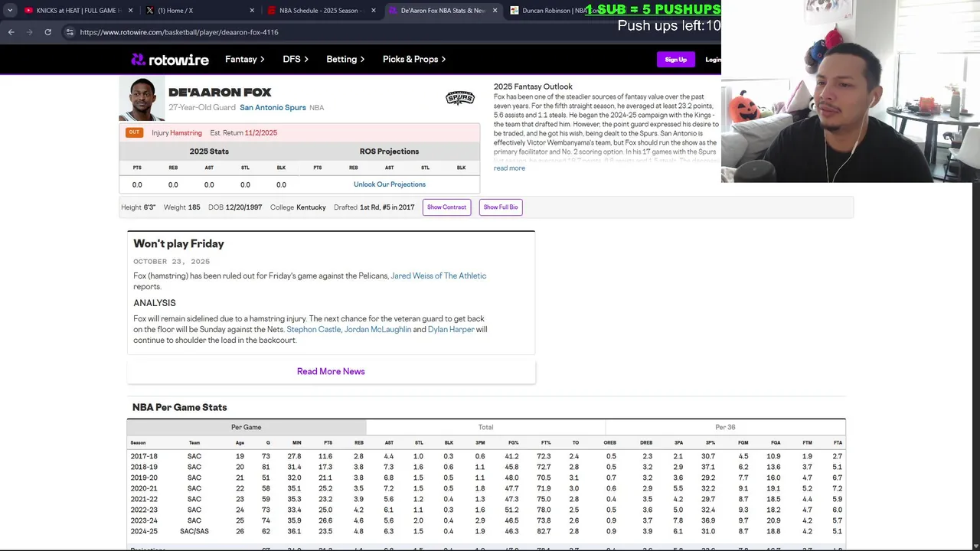Click the Login link
This screenshot has width=980, height=551.
point(713,59)
